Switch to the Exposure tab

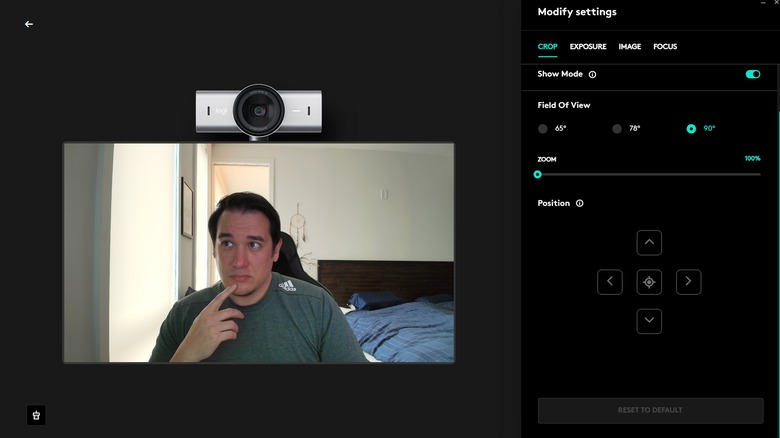pos(588,47)
